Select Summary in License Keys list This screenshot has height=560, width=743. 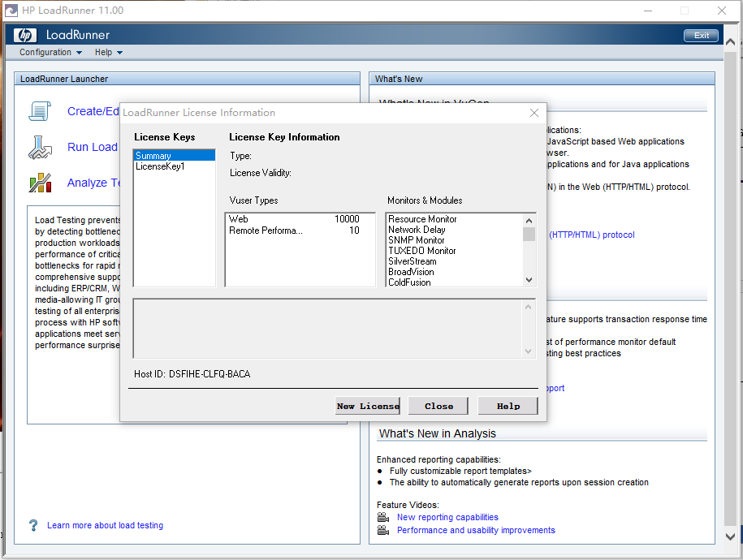175,155
